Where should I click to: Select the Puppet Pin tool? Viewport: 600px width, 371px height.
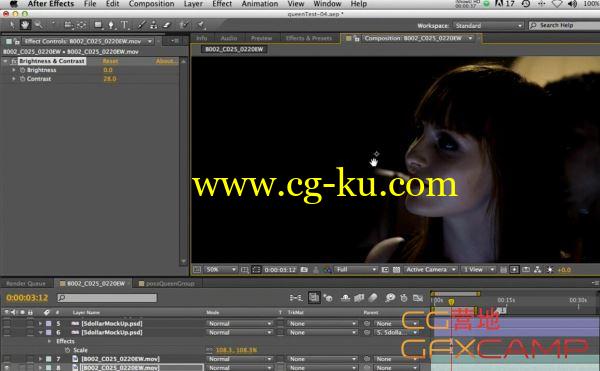[x=201, y=25]
